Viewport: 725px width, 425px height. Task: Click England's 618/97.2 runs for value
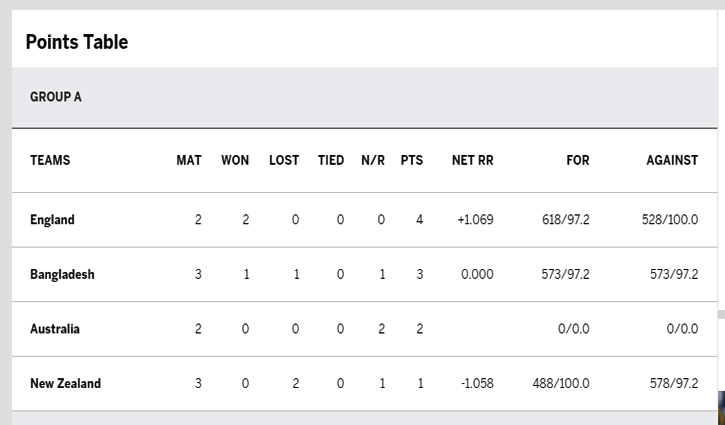(565, 220)
